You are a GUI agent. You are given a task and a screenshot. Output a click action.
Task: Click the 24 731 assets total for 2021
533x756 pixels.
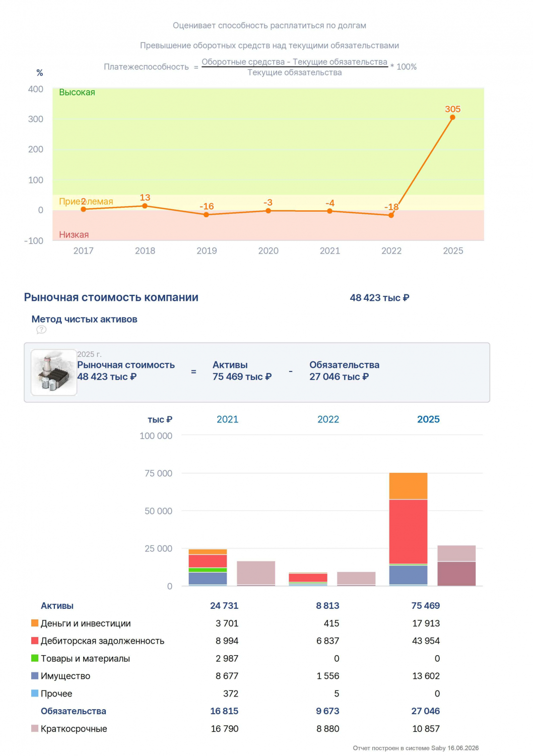pyautogui.click(x=224, y=606)
